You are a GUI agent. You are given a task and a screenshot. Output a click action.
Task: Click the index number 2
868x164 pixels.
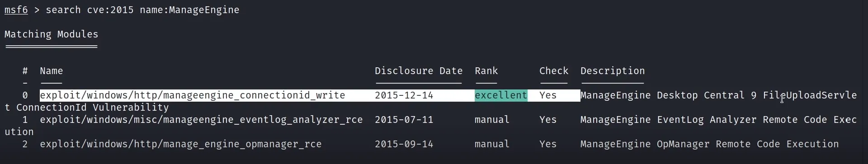[25, 144]
